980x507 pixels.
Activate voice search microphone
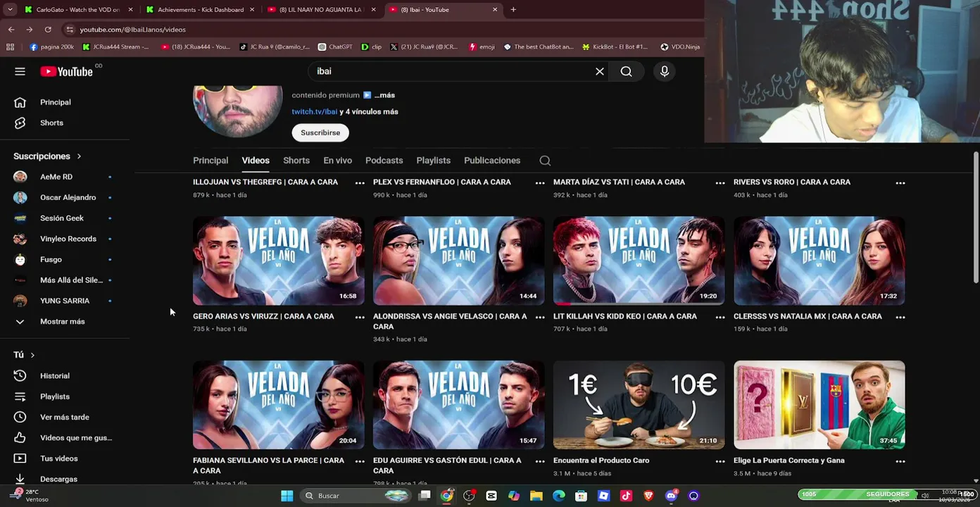pos(665,71)
